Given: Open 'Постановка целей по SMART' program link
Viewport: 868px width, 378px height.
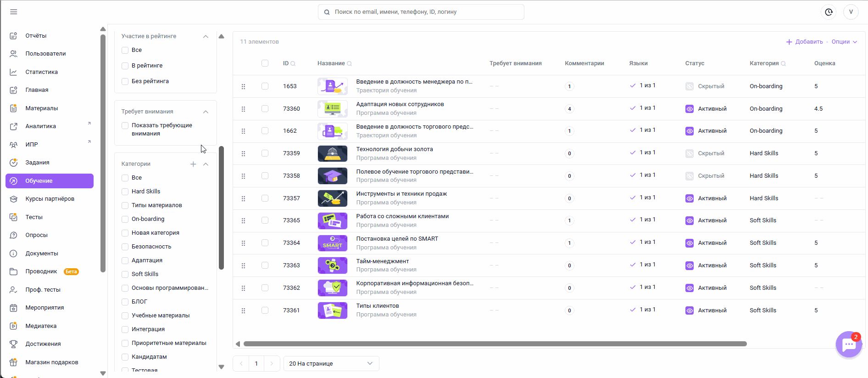Looking at the screenshot, I should click(x=397, y=239).
